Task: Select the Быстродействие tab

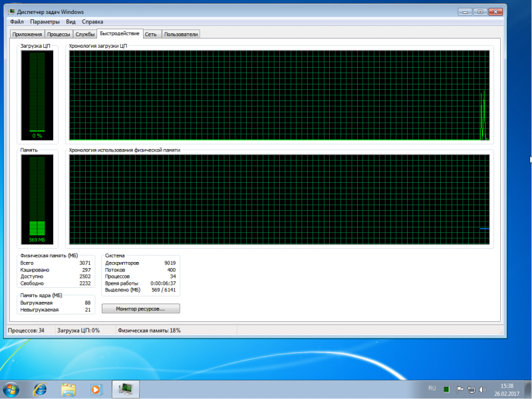Action: 120,34
